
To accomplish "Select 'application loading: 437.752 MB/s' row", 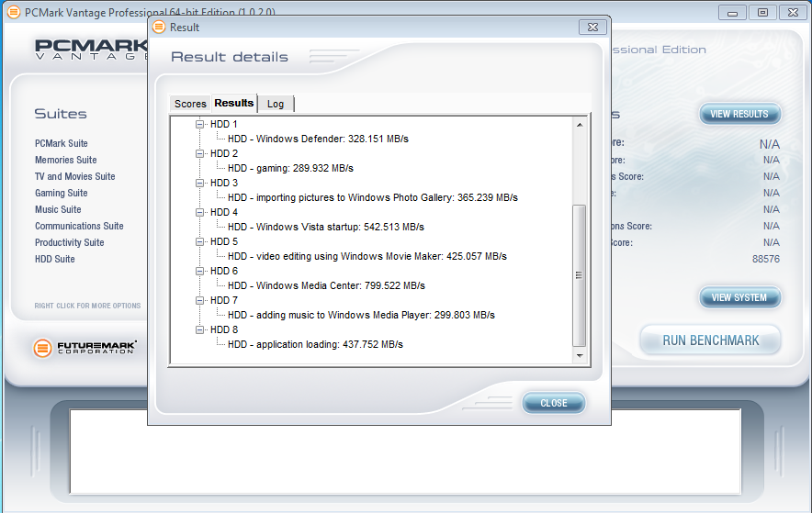I will point(315,344).
